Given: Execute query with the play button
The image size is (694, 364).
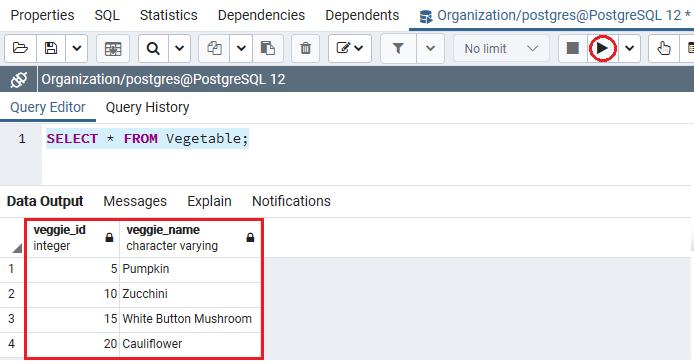Looking at the screenshot, I should click(x=602, y=48).
